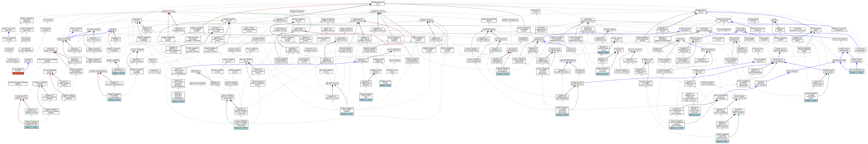Viewport: 868px width, 144px height.
Task: Click the 'muscle contraction' node
Action: coord(635,50)
